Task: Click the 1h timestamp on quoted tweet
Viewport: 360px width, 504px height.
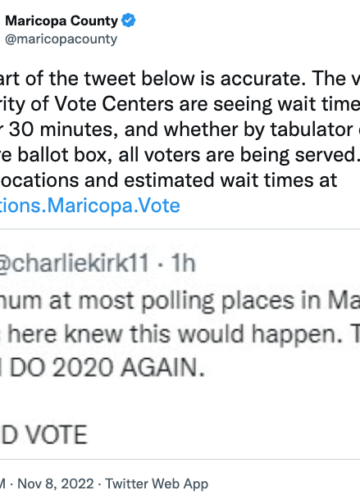Action: tap(183, 263)
